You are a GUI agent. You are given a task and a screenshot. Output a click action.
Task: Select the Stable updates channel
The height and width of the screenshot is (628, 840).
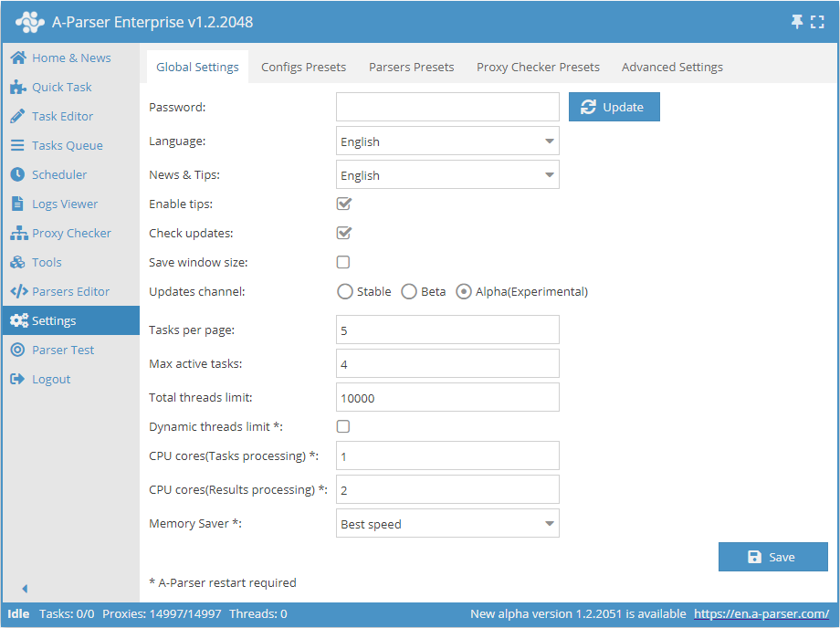(x=345, y=292)
